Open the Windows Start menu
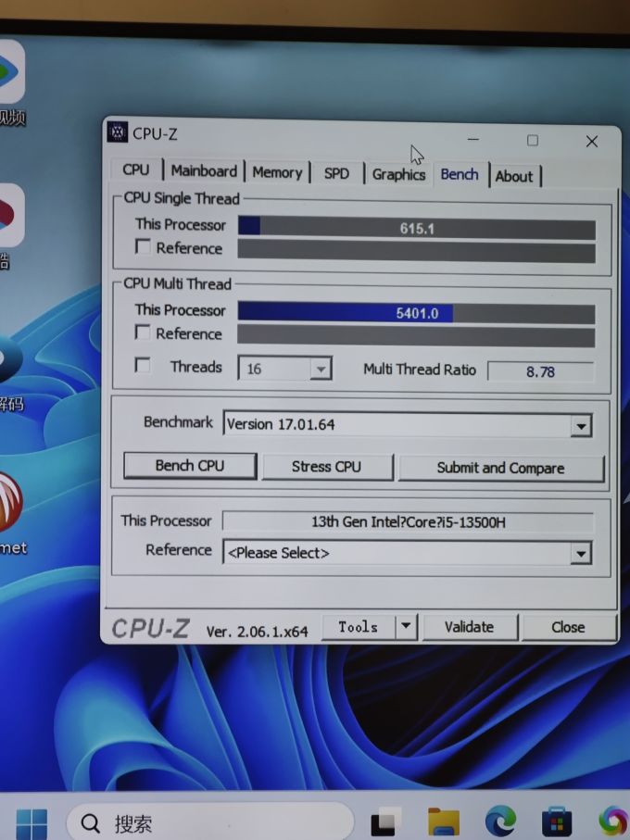 pyautogui.click(x=31, y=824)
